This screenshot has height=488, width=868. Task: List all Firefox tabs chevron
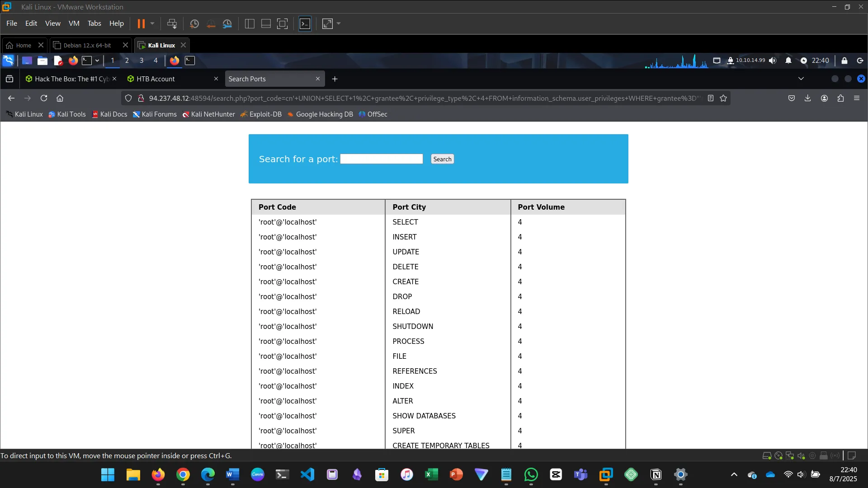click(x=801, y=79)
